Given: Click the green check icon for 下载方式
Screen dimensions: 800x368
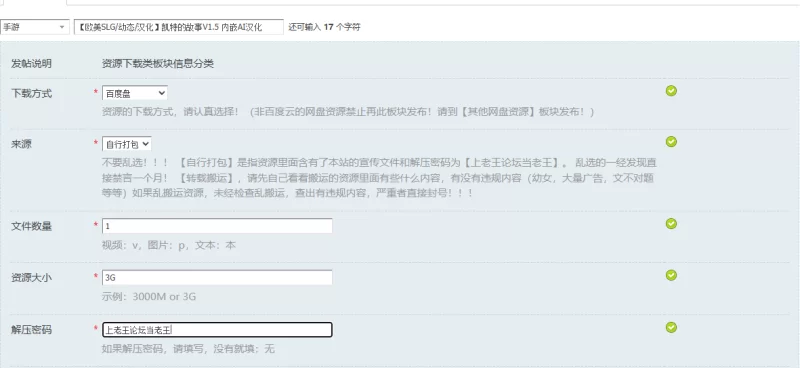Looking at the screenshot, I should pyautogui.click(x=671, y=91).
